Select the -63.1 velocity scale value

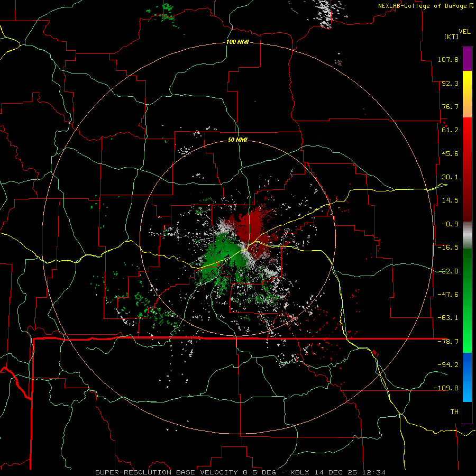pos(448,318)
